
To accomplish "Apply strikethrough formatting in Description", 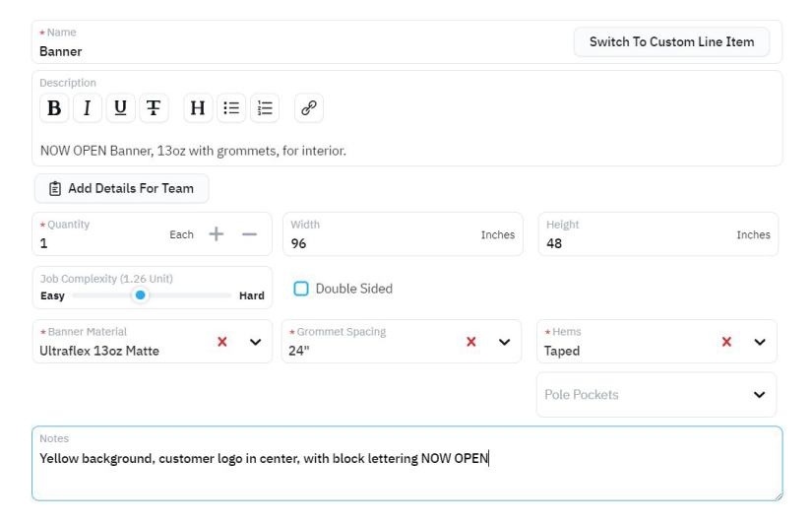I will coord(154,107).
